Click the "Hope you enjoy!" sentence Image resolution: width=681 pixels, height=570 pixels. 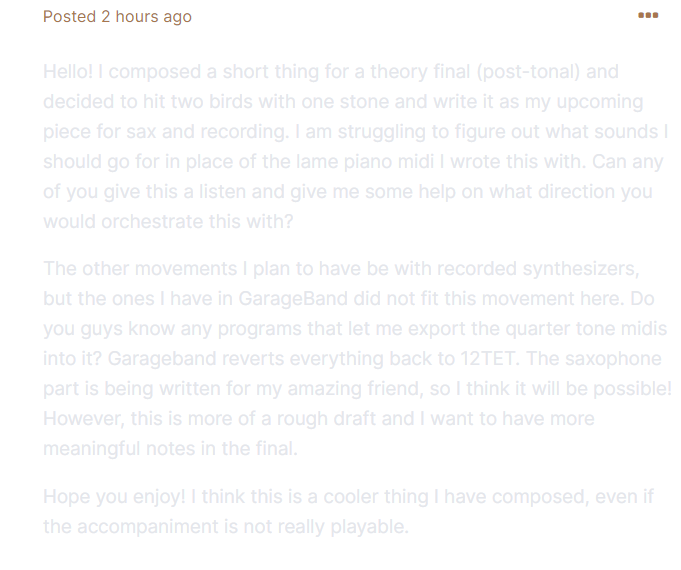(114, 497)
